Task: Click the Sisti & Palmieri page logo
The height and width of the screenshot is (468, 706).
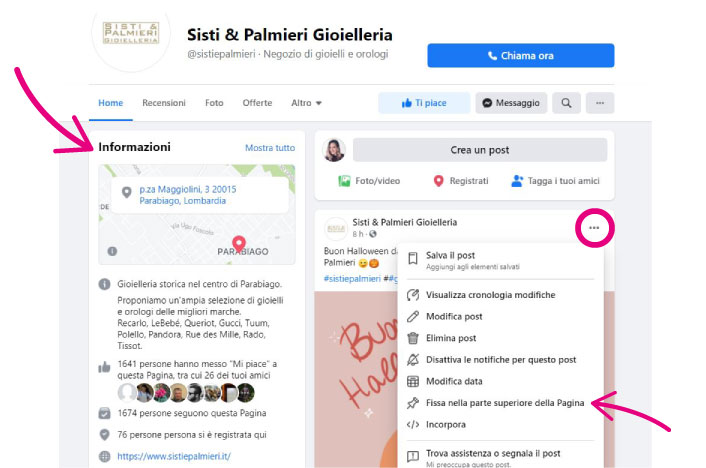Action: pos(131,33)
